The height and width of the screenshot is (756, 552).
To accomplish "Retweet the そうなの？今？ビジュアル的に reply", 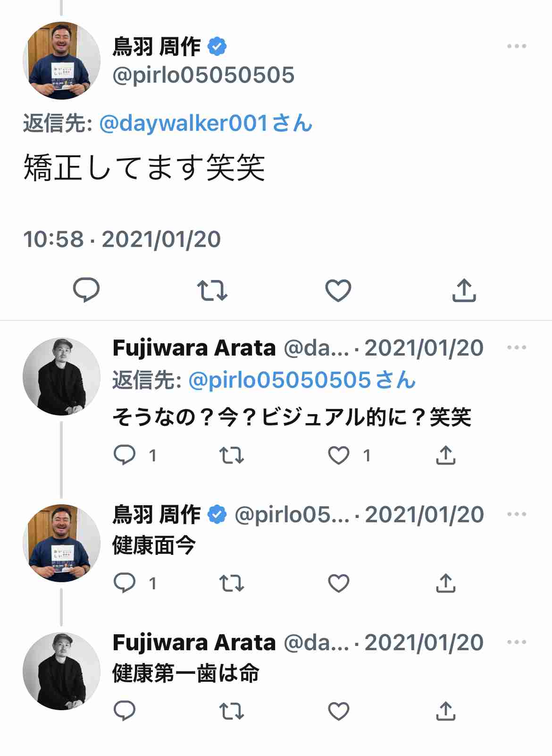I will pyautogui.click(x=232, y=455).
